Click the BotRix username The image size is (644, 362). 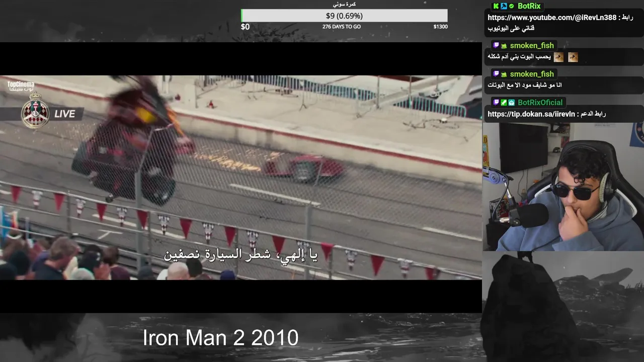[529, 6]
